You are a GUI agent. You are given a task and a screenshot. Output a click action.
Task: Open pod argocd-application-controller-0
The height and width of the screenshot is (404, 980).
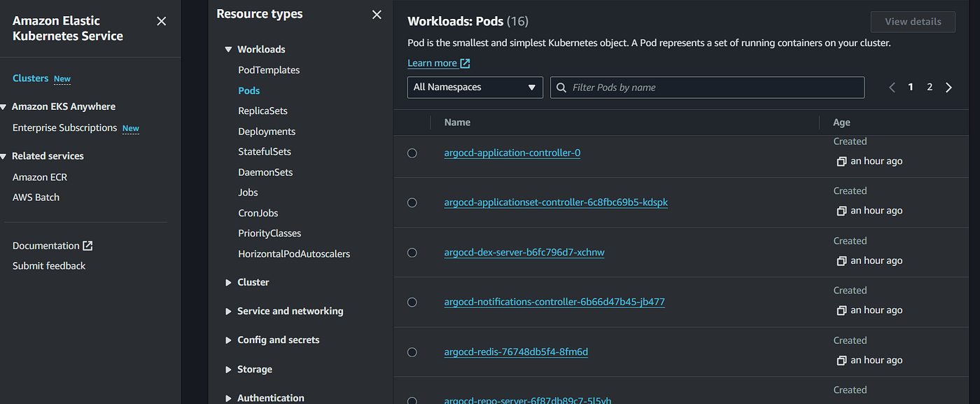[512, 153]
